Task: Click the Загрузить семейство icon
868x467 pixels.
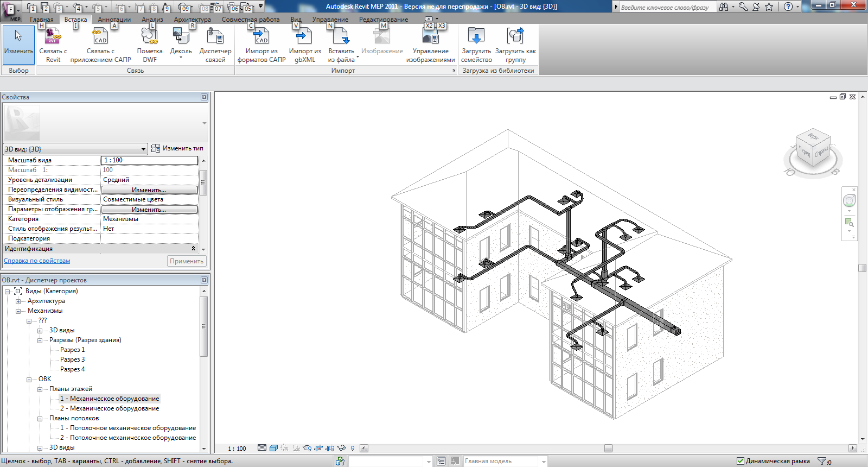Action: coord(476,37)
